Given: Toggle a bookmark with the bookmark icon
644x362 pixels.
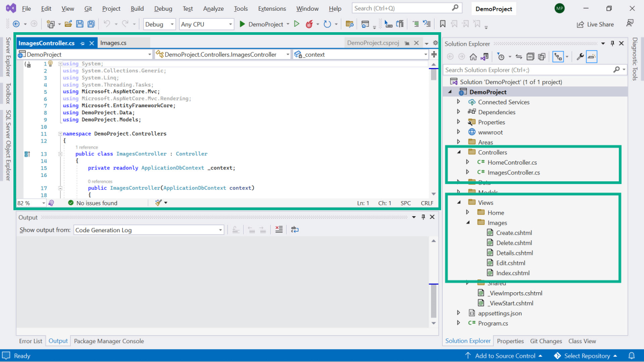Looking at the screenshot, I should 443,24.
